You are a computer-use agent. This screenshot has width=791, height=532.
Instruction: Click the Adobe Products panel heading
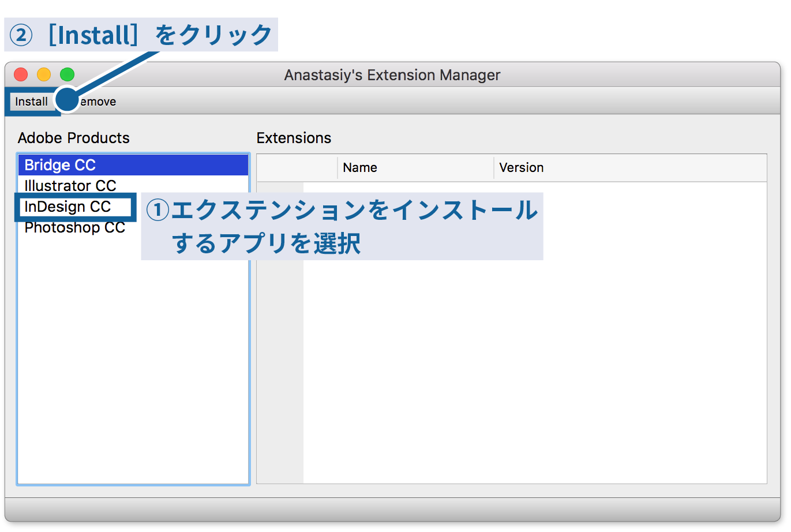(74, 138)
